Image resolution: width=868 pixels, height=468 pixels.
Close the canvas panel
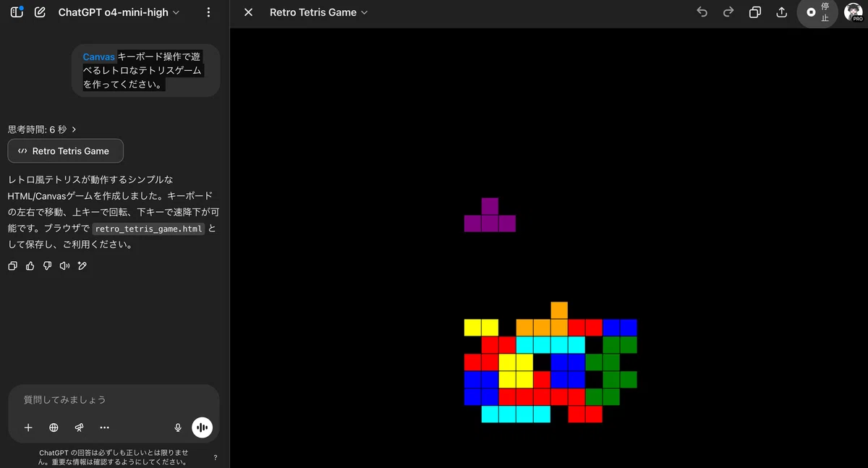(248, 12)
